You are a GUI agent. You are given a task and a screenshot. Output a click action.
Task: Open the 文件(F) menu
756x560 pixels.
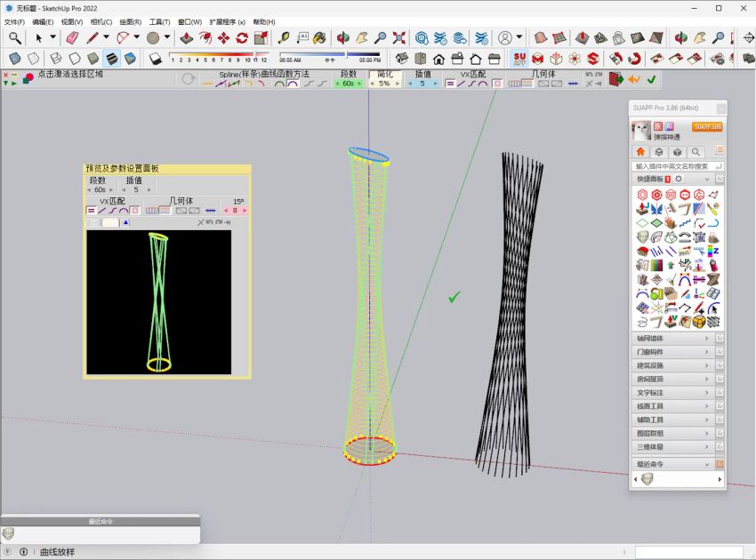[x=14, y=22]
